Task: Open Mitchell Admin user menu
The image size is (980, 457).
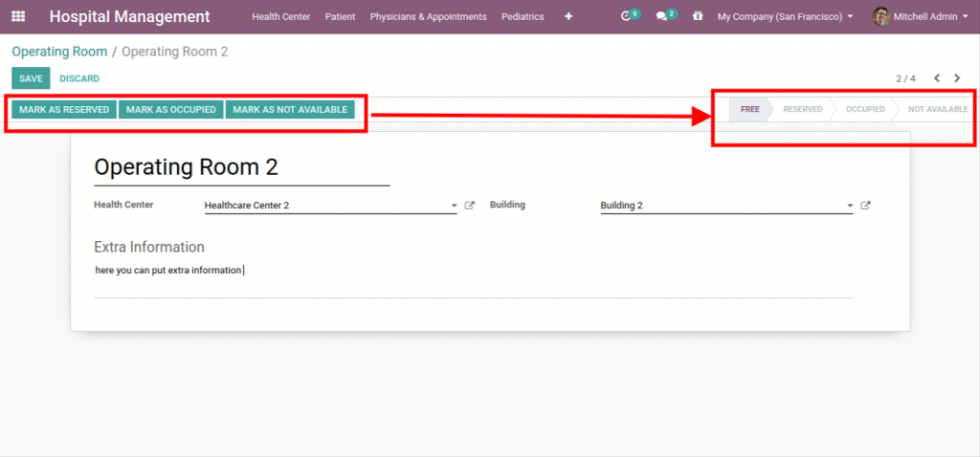Action: 922,16
